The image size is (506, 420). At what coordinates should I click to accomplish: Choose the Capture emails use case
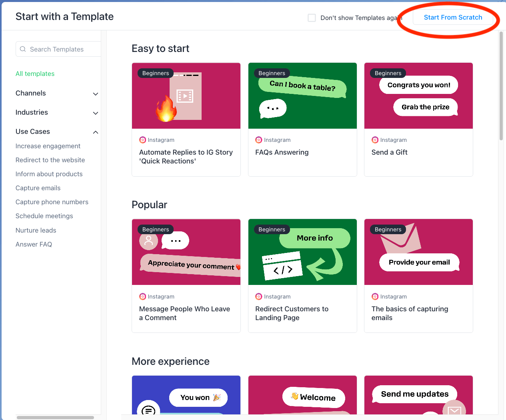pyautogui.click(x=38, y=188)
